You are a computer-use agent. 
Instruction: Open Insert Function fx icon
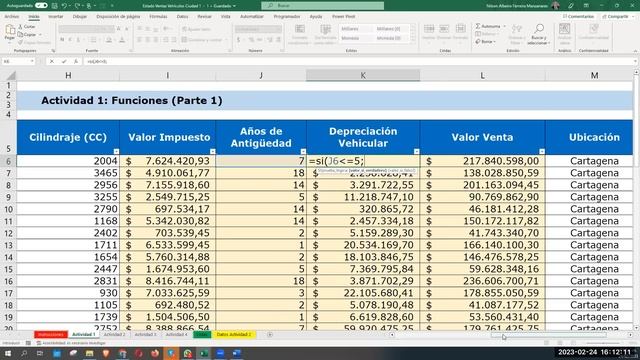(x=76, y=61)
